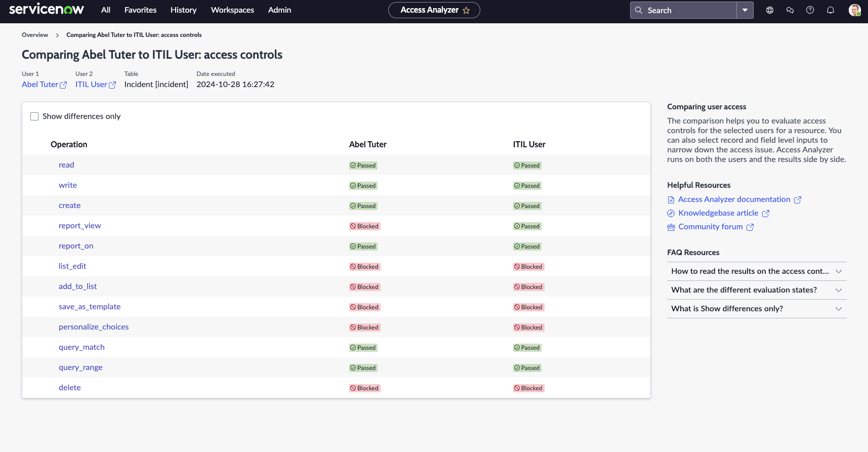Screen dimensions: 868x452
Task: Click the 'Helpful Resources' heading
Action: (699, 185)
